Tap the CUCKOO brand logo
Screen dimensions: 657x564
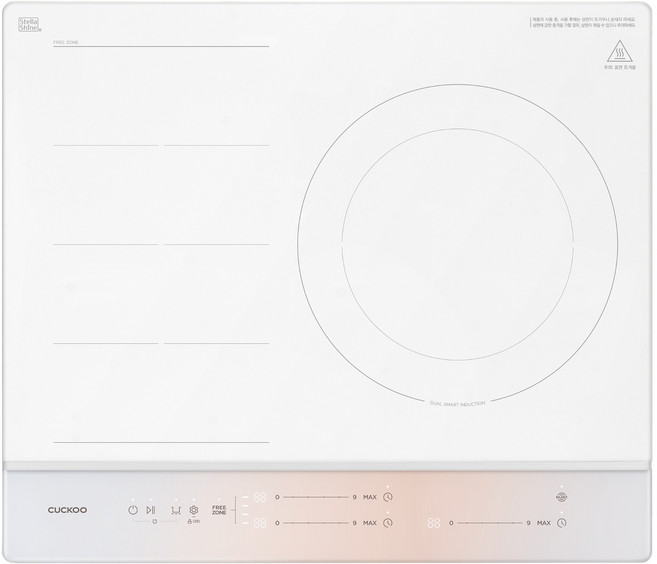click(68, 510)
